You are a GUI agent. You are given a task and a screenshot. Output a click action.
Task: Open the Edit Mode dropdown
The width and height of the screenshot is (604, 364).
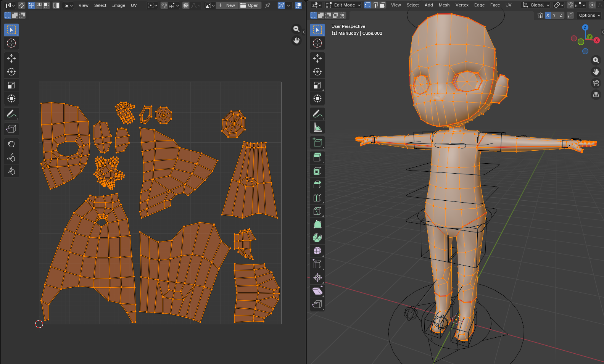(x=343, y=5)
